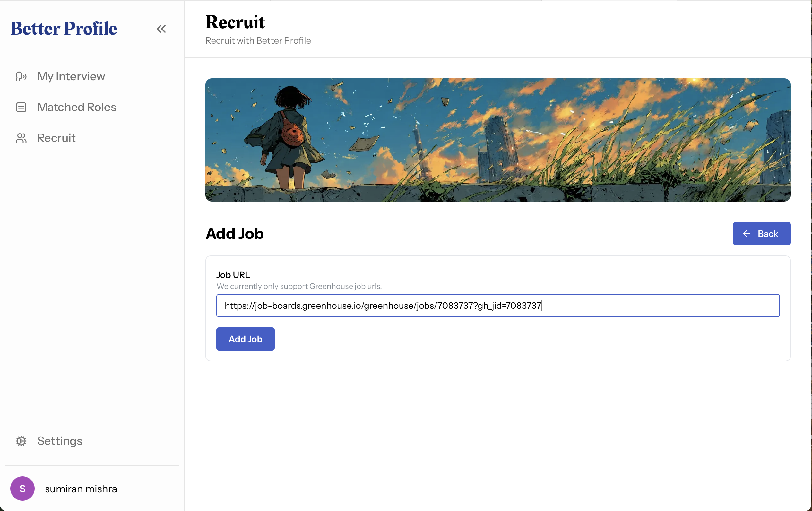Click the Job URL field label

pos(233,275)
